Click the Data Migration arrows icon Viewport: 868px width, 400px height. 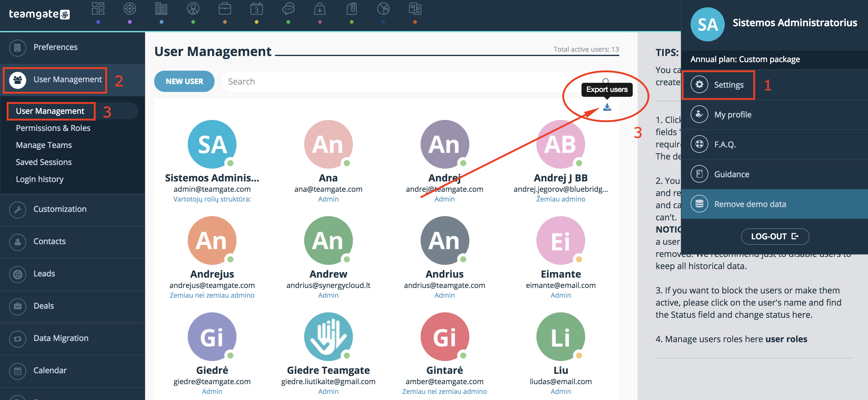(x=17, y=339)
